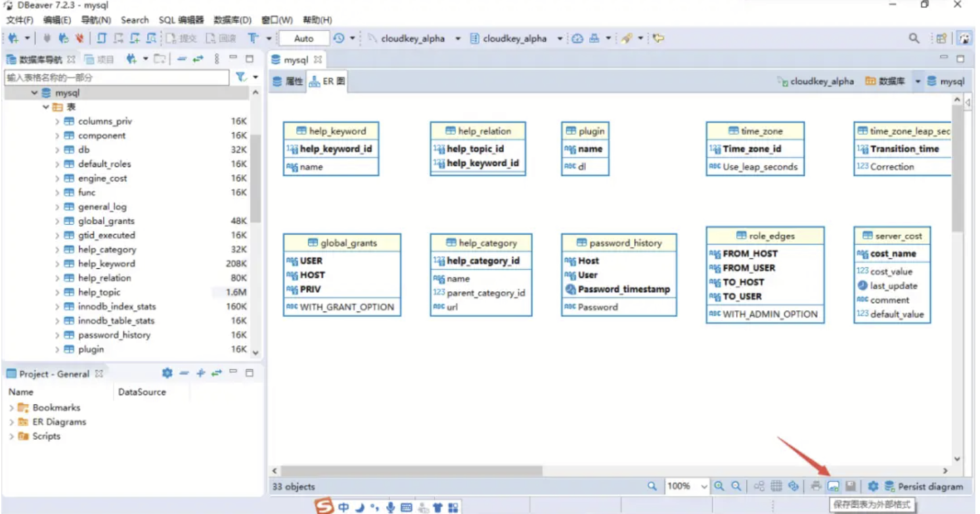Click the keyboard icon on IME bar
Viewport: 980px width, 514px height.
tap(406, 507)
